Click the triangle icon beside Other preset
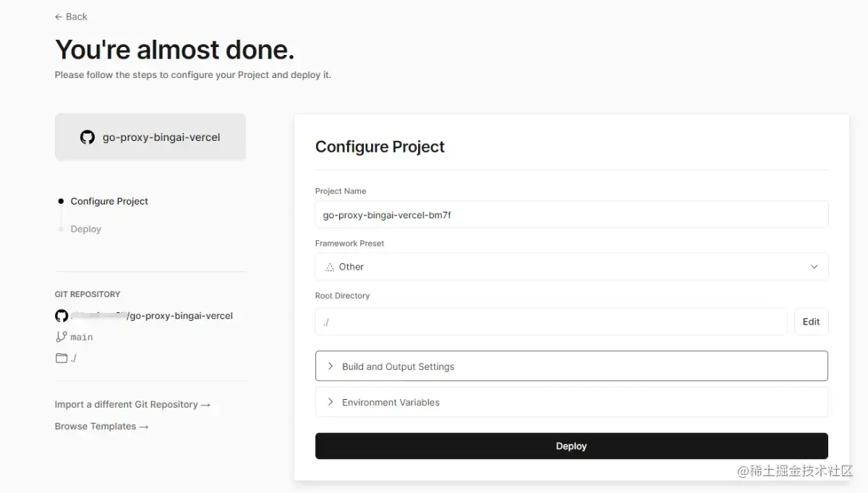This screenshot has height=493, width=868. tap(330, 267)
